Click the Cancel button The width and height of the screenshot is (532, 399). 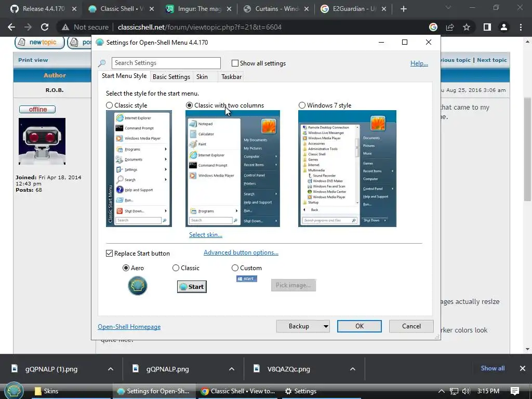(411, 326)
